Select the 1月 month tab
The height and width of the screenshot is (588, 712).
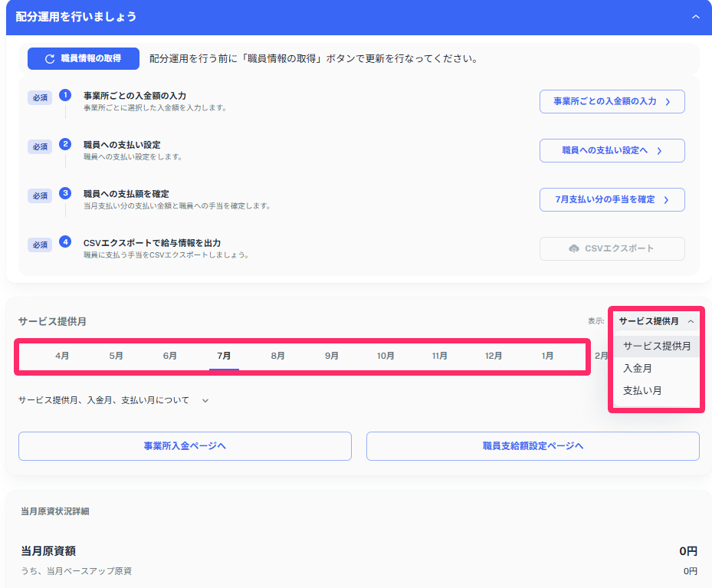tap(546, 356)
